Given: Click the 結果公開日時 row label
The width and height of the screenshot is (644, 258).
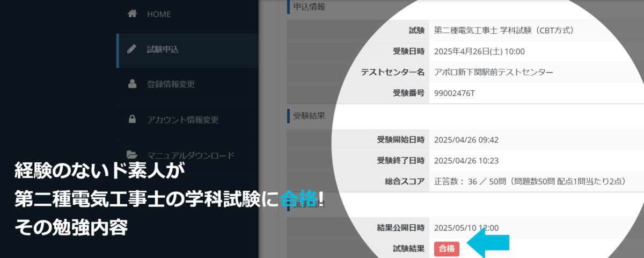Looking at the screenshot, I should 401,228.
